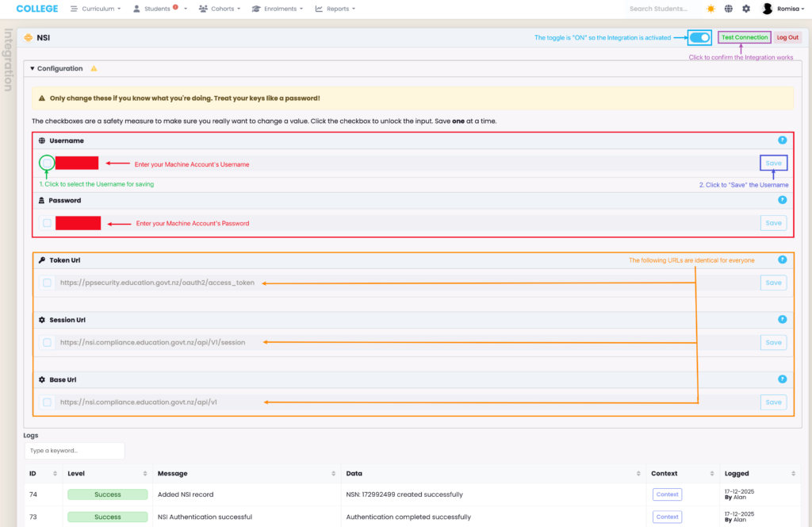This screenshot has height=527, width=812.
Task: Click the Base Url help icon
Action: point(782,379)
